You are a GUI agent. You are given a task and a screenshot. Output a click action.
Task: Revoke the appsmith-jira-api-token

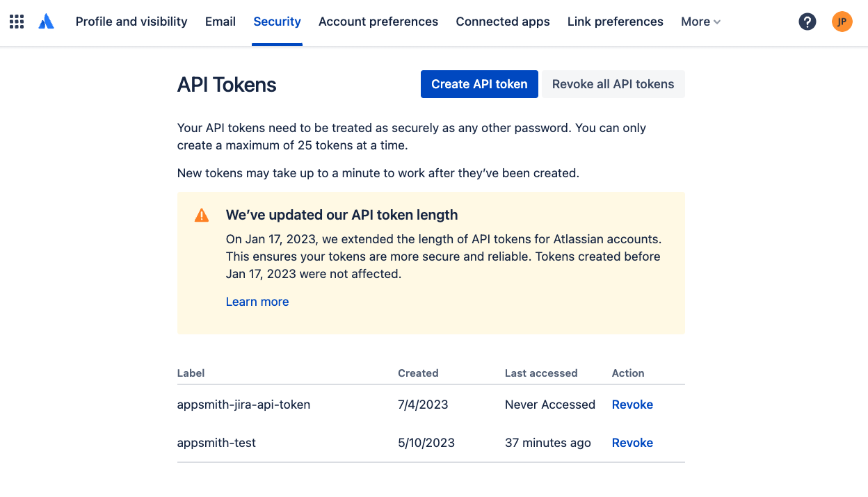[632, 404]
